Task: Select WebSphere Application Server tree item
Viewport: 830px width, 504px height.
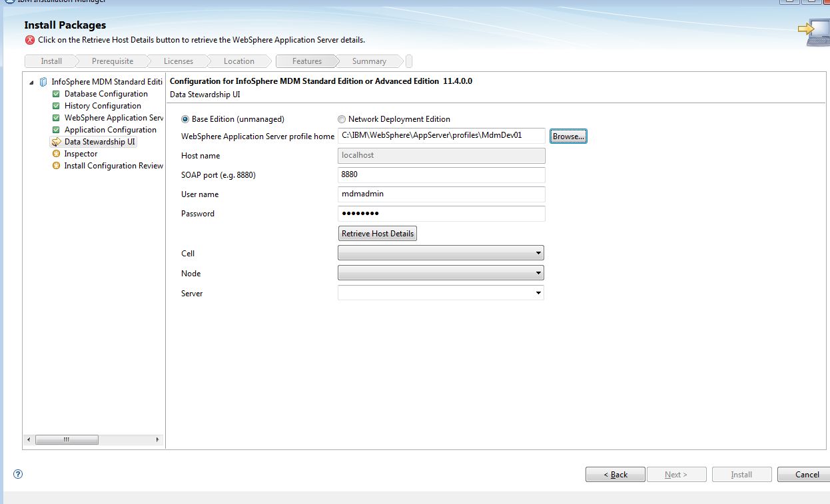Action: pyautogui.click(x=114, y=118)
